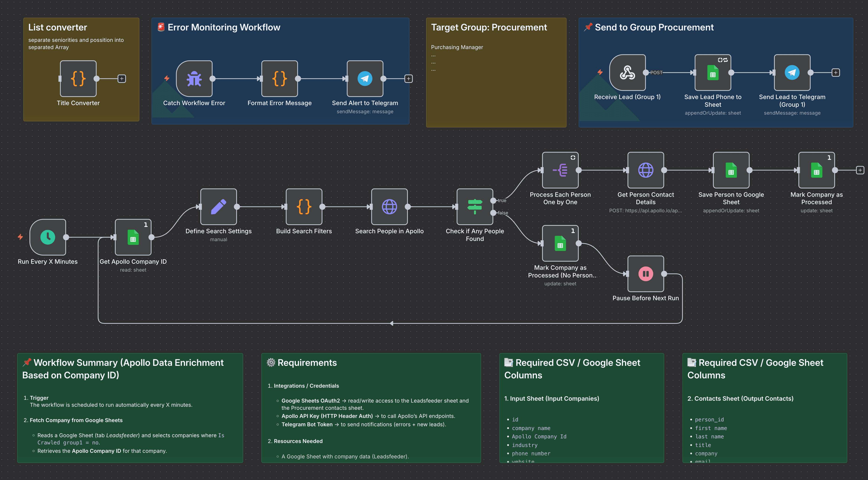Open the Title Converter code node
This screenshot has height=480, width=868.
click(78, 78)
